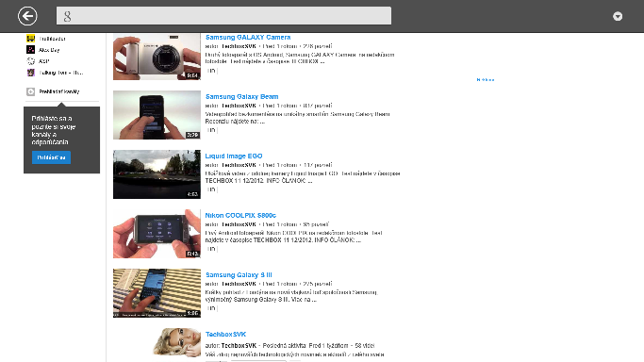Open the Samsung Galaxy Beam video title
Image resolution: width=644 pixels, height=362 pixels.
tap(242, 97)
